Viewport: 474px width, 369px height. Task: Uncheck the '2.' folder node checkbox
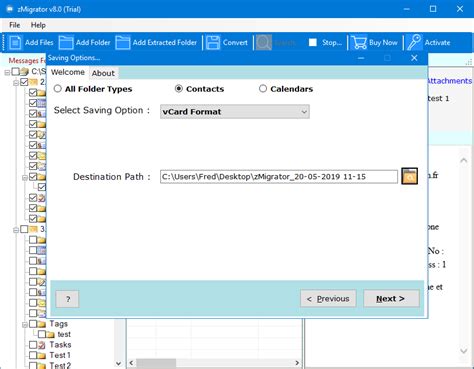pyautogui.click(x=24, y=82)
